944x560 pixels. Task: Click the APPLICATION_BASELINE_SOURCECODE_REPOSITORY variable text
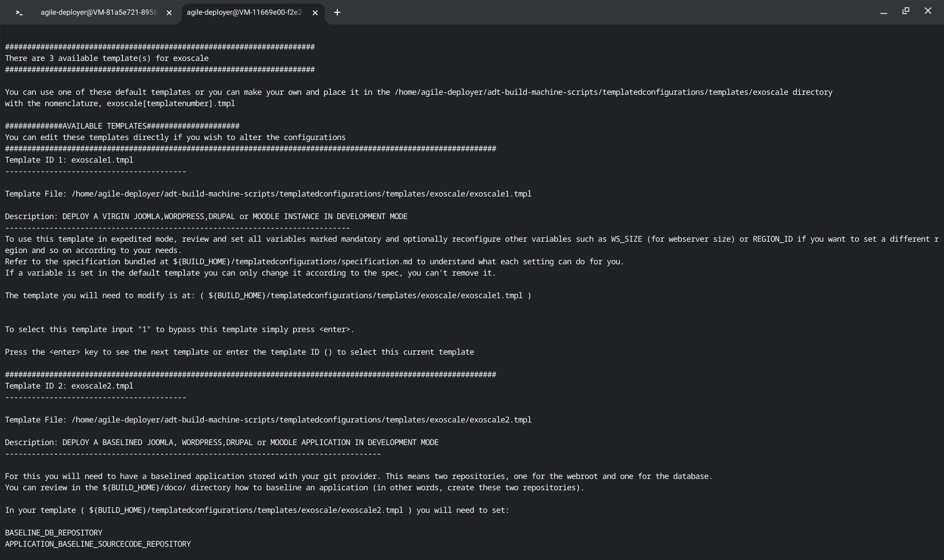point(98,544)
